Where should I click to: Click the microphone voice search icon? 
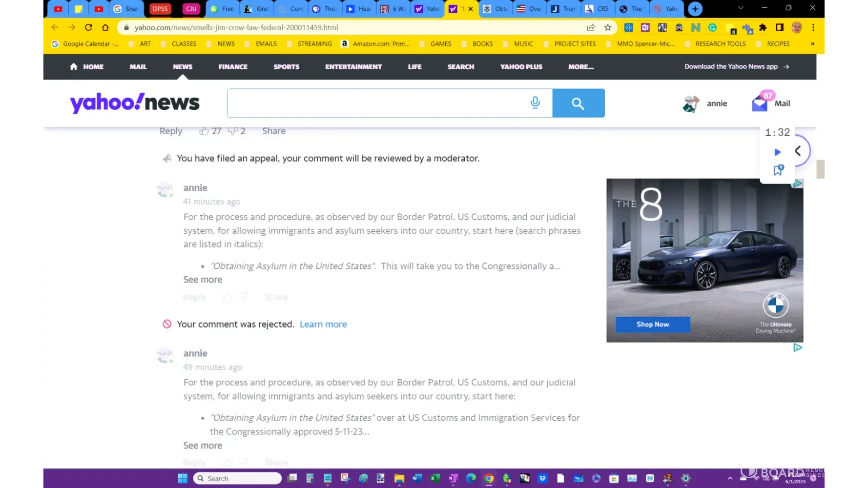pyautogui.click(x=535, y=103)
